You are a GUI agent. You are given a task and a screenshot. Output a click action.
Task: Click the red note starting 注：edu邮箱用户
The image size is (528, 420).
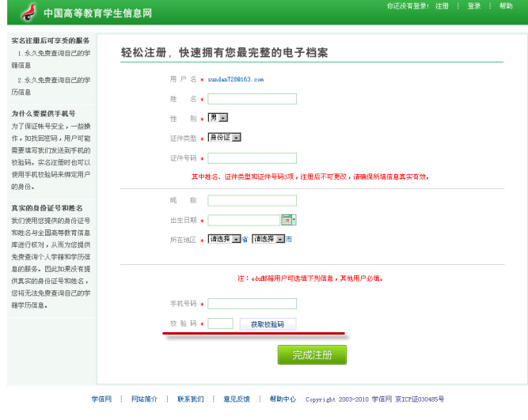pos(310,278)
